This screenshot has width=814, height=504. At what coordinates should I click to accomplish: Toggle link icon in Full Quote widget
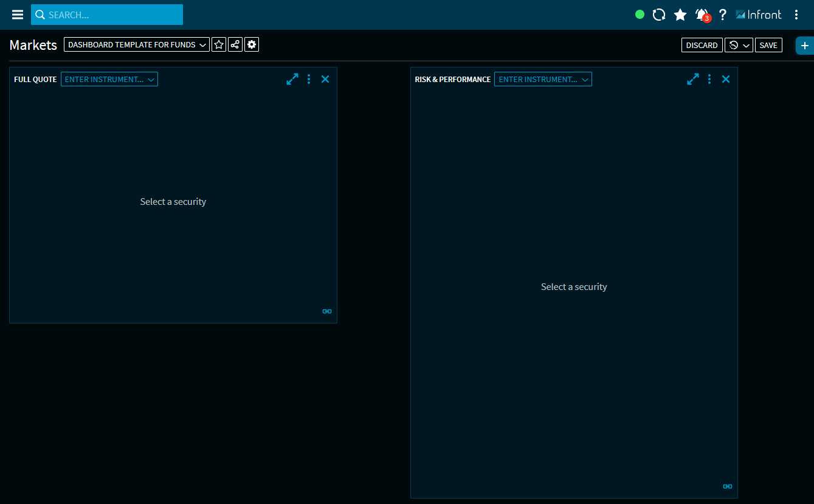tap(327, 311)
